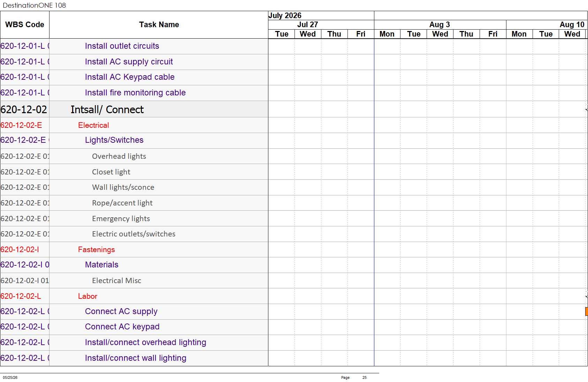Select the Connect AC keypad task
Screen dimensions: 588x382
(122, 327)
